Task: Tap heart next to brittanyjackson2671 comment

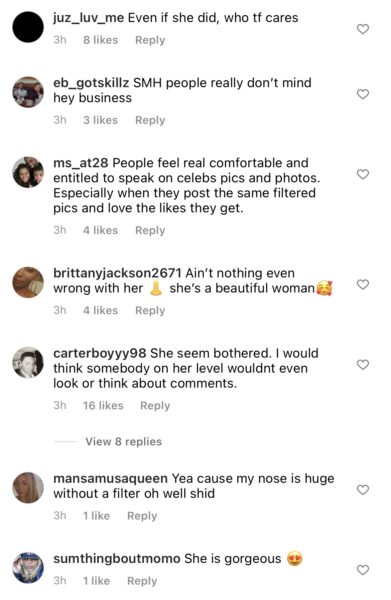Action: 363,284
